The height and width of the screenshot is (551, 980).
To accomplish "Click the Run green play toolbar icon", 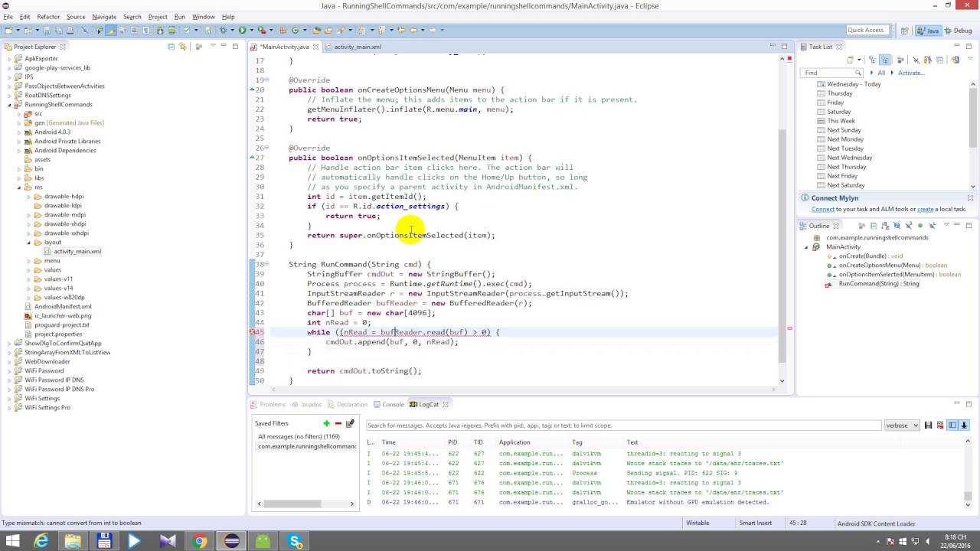I will 242,30.
